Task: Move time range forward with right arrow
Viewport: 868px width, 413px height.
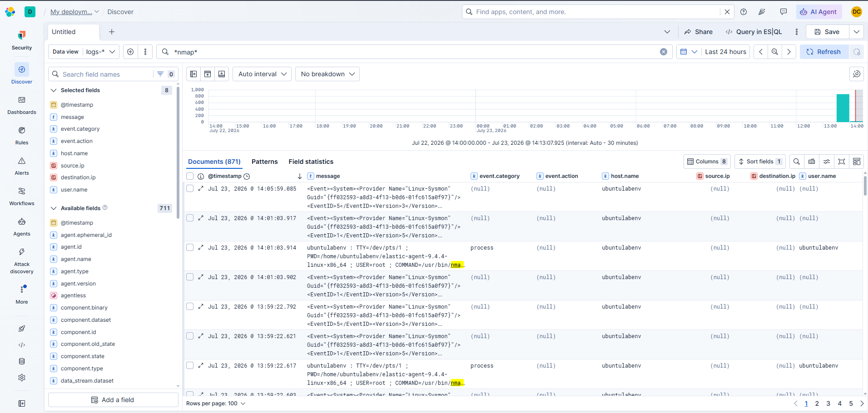Action: (789, 52)
